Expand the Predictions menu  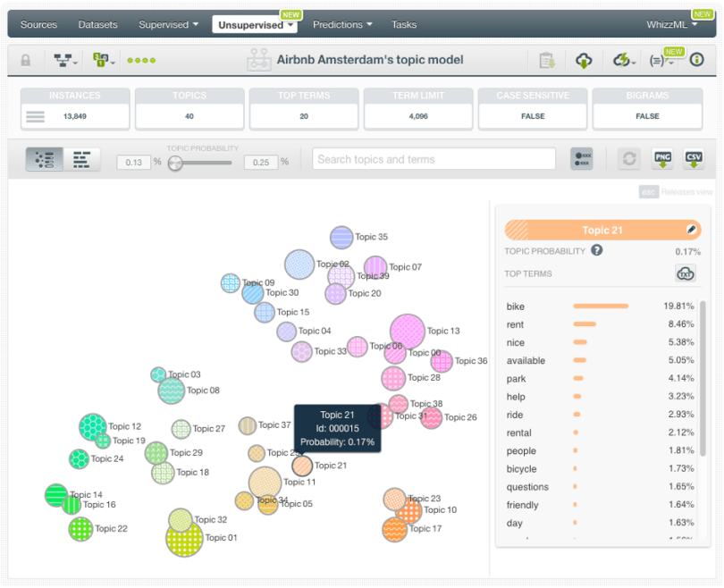click(342, 24)
